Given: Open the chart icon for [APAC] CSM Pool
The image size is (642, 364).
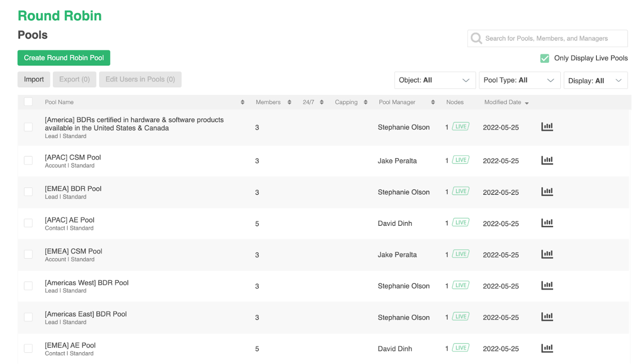Looking at the screenshot, I should coord(547,160).
